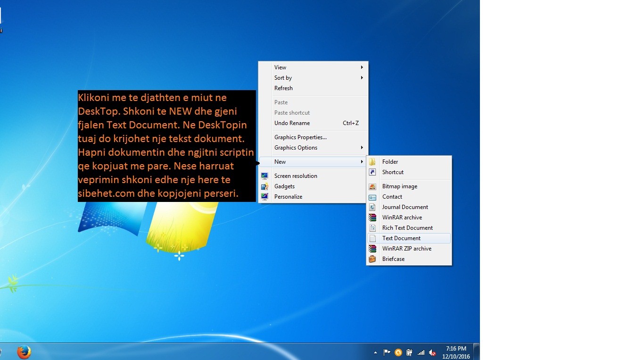
Task: Click the muted volume speaker icon
Action: pyautogui.click(x=432, y=352)
